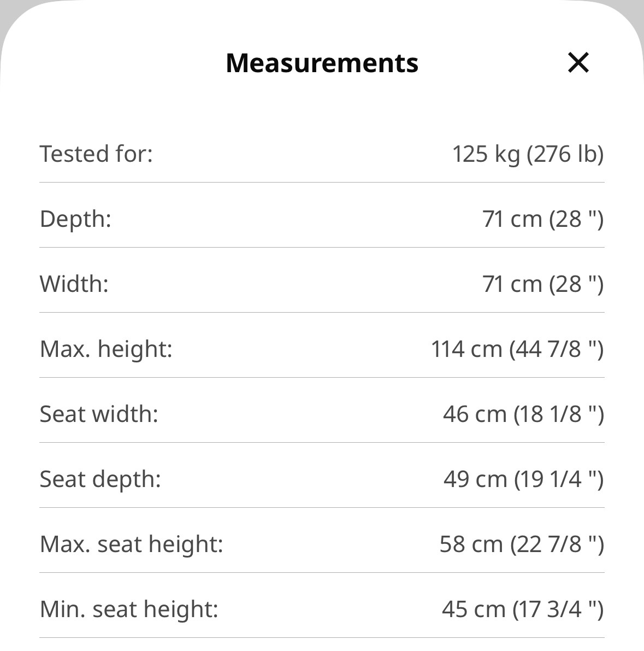Close the Measurements panel with X
Screen dimensions: 644x651
click(578, 63)
